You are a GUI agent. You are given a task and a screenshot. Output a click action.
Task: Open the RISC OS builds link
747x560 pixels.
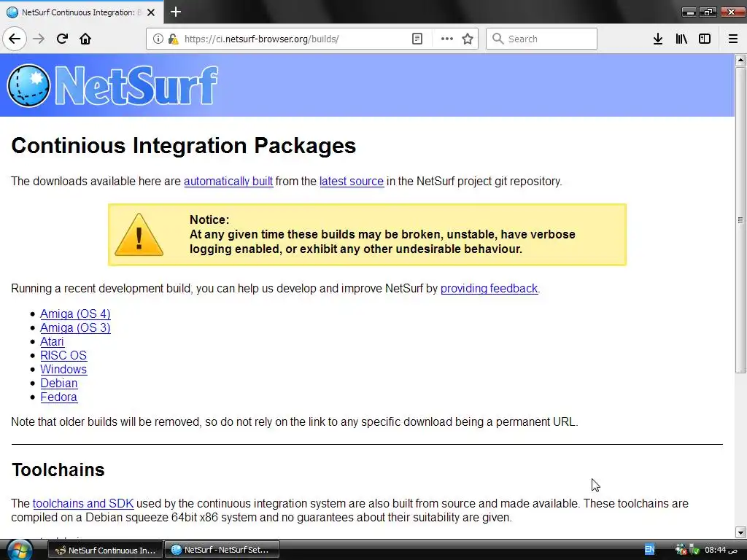(63, 355)
